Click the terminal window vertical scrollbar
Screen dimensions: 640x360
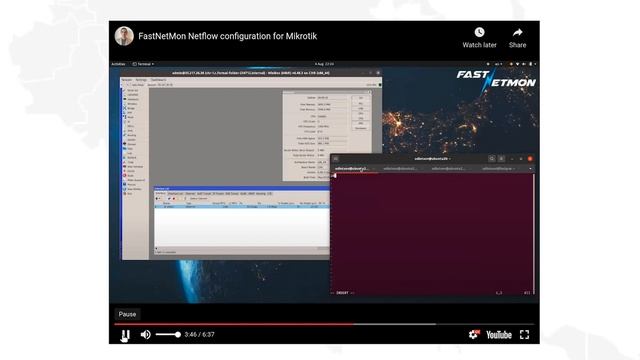(533, 233)
